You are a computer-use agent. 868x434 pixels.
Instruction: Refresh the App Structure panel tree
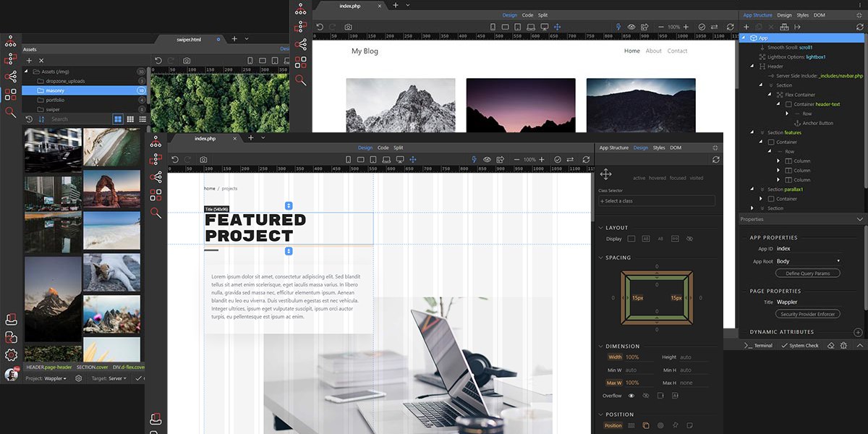861,27
